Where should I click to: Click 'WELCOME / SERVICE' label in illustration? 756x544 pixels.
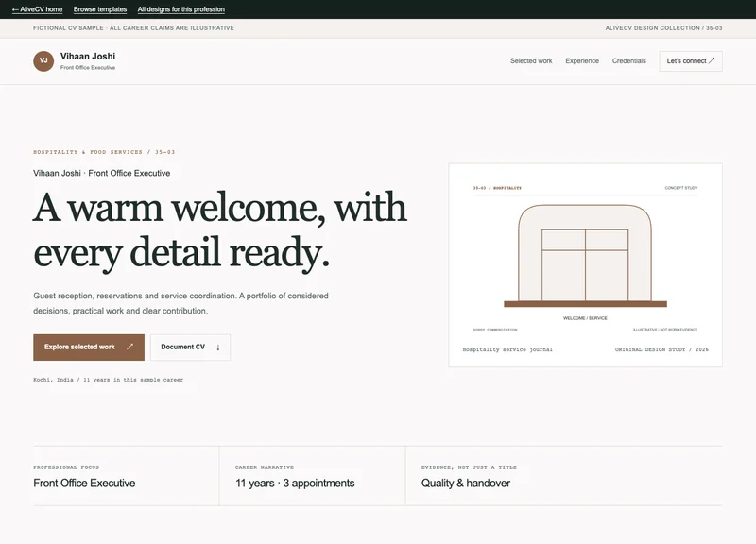pyautogui.click(x=585, y=318)
